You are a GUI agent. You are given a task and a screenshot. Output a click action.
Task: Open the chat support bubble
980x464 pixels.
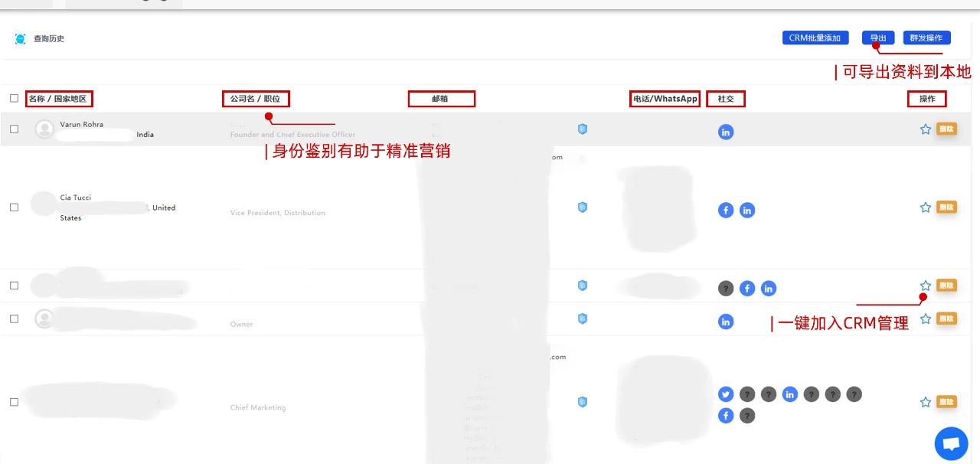point(951,443)
